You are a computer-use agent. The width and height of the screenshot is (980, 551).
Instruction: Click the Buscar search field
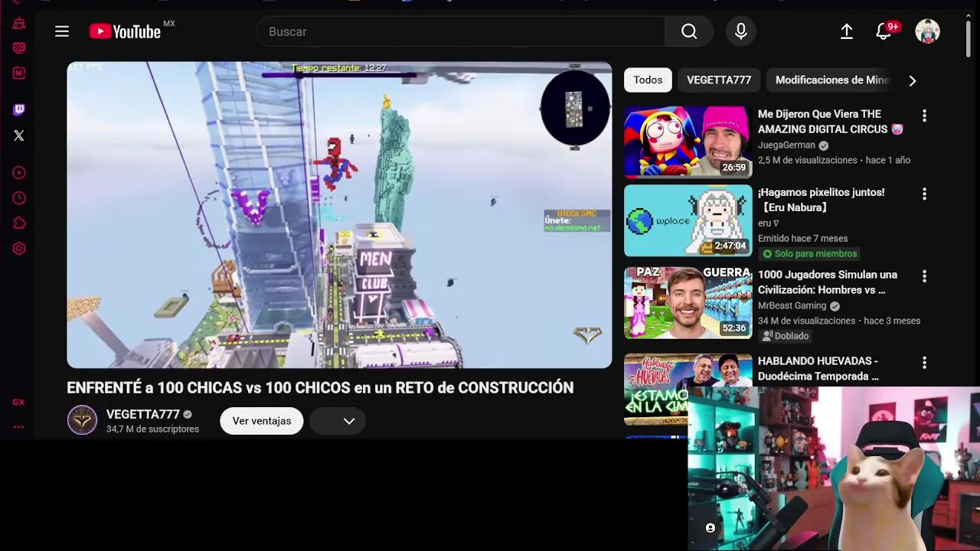(x=461, y=31)
